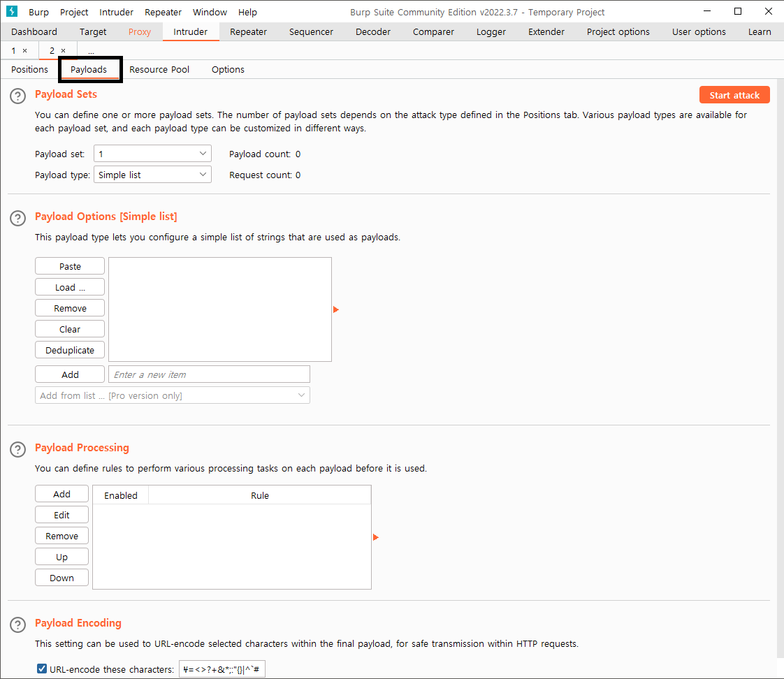Select Intruder attack tab 1
The width and height of the screenshot is (784, 679).
[13, 50]
